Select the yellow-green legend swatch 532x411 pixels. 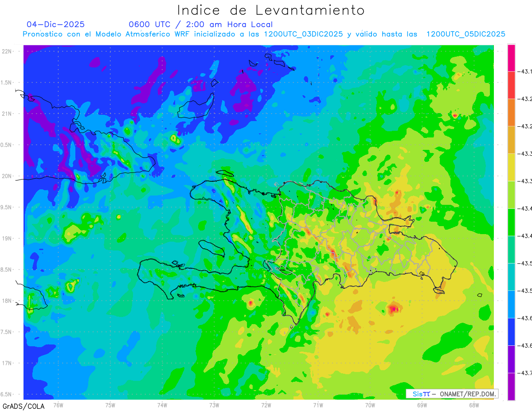[511, 195]
